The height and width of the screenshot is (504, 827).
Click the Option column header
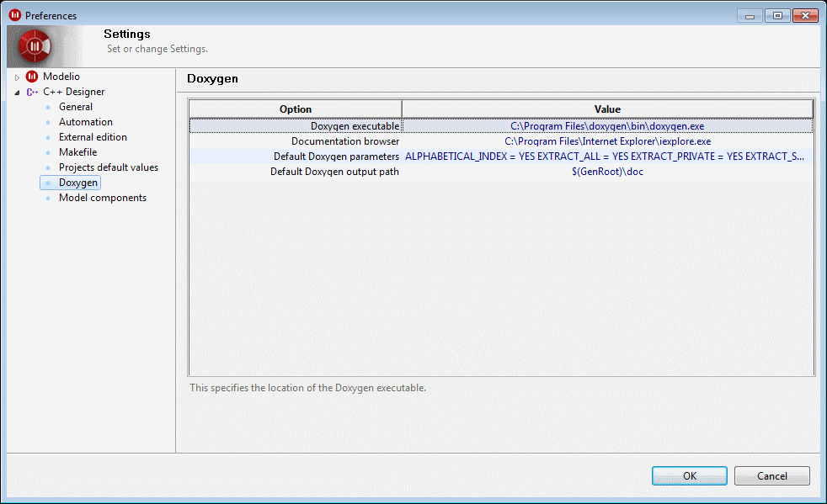coord(296,109)
